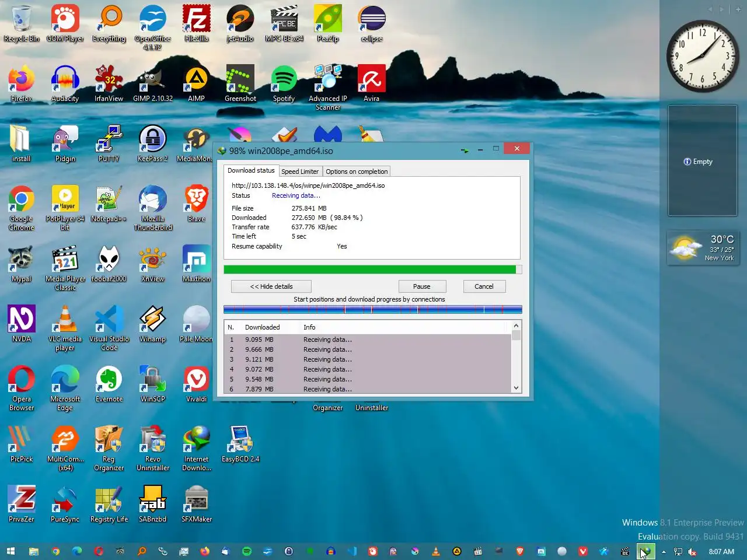Launch Spotify from the desktop icon

284,83
